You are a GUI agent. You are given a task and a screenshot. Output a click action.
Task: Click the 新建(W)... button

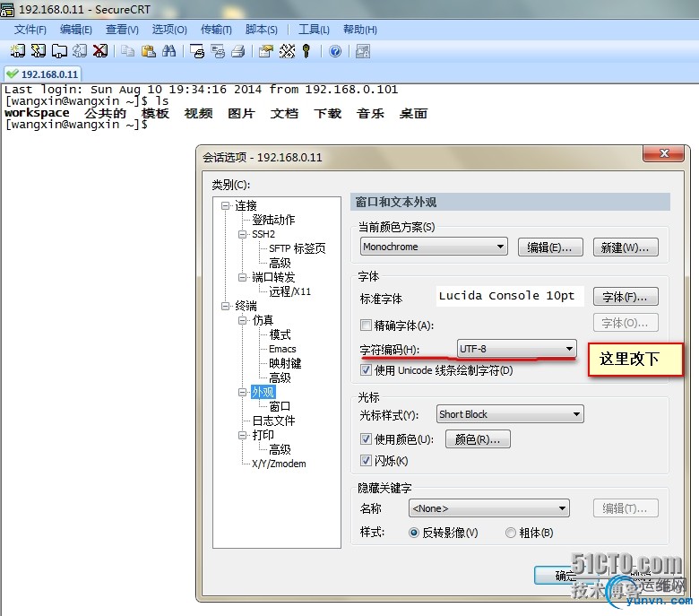(625, 247)
